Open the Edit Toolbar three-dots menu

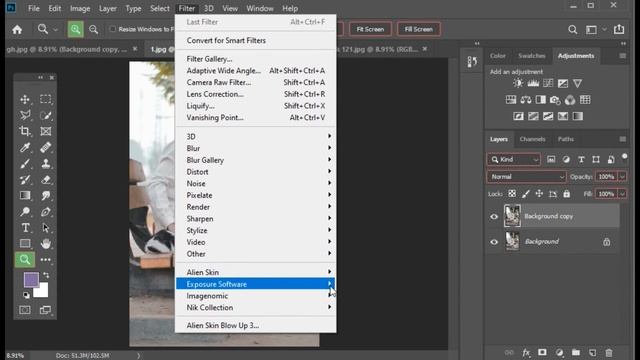46,260
